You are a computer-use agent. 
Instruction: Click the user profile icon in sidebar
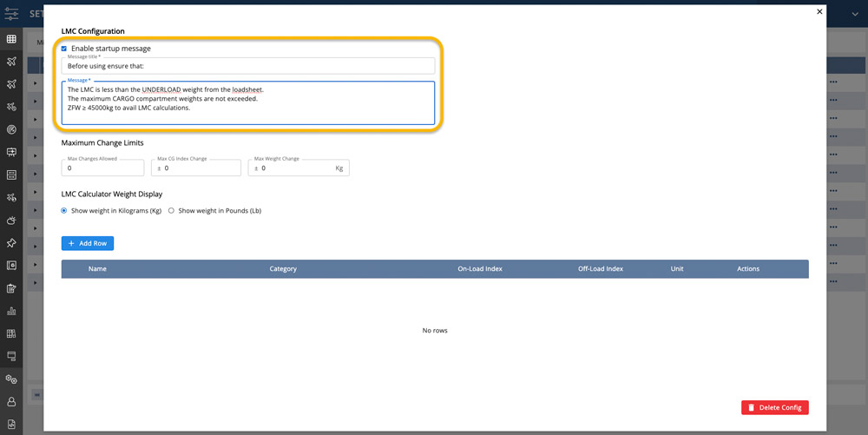tap(11, 401)
